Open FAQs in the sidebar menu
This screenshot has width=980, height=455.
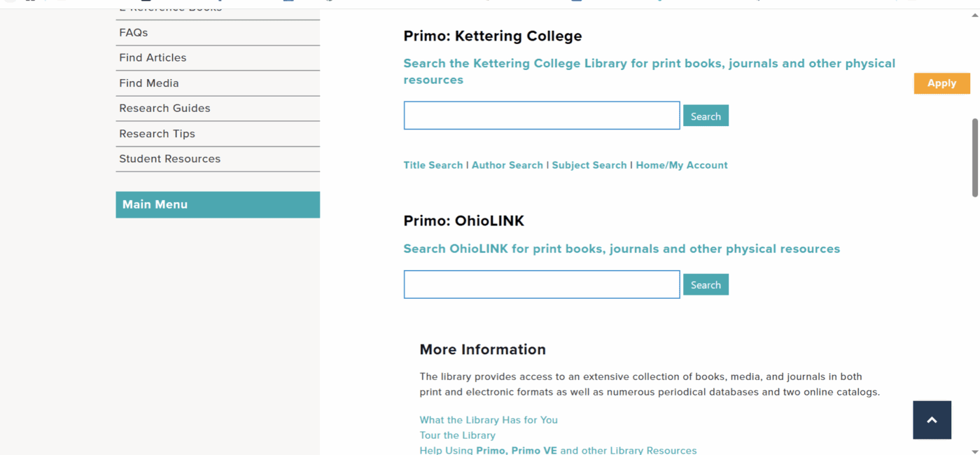[134, 33]
